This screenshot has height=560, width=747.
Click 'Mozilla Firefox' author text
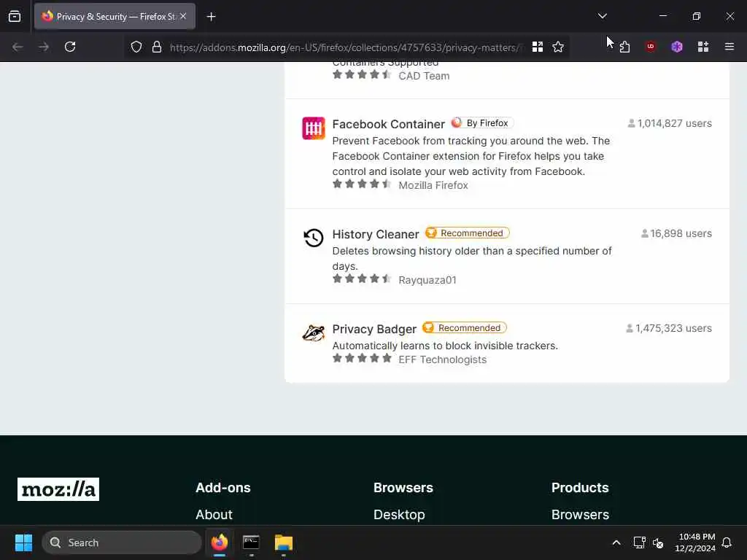coord(433,185)
